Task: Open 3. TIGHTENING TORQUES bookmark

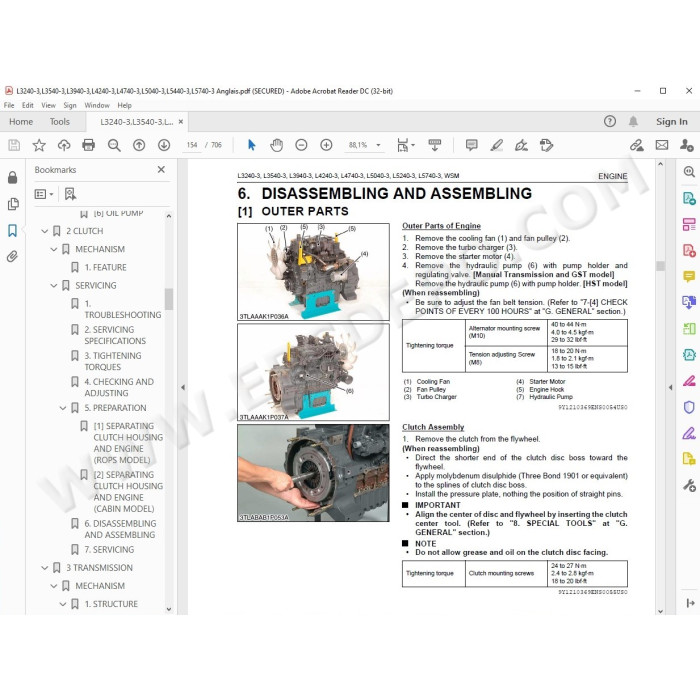Action: [112, 361]
